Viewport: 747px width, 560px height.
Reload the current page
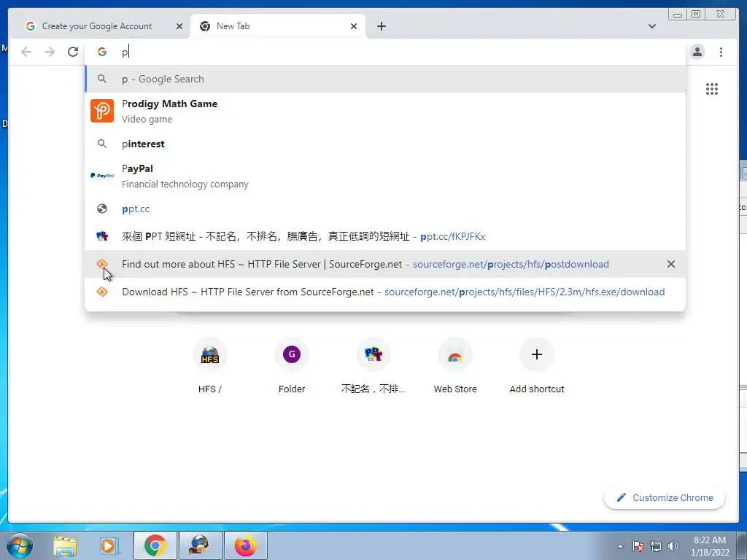pos(73,52)
